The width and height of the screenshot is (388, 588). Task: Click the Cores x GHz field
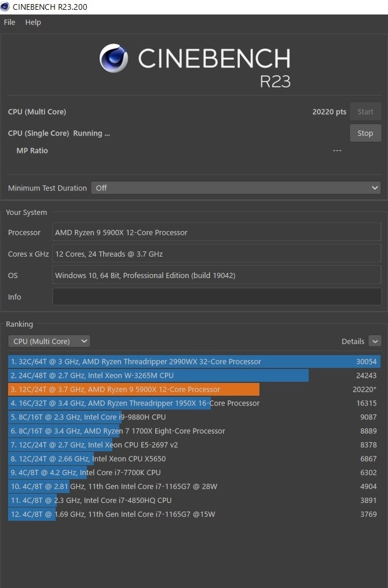(217, 254)
